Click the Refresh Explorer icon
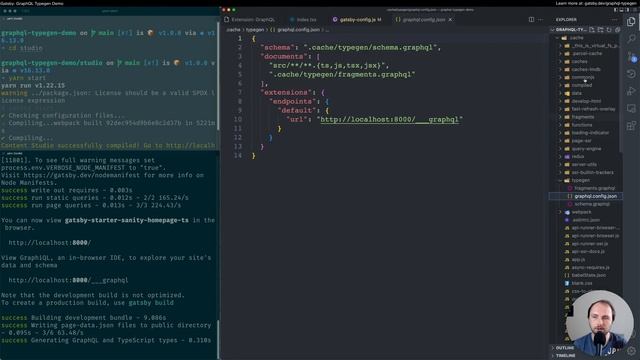Screen dimensions: 640x360 [609, 30]
